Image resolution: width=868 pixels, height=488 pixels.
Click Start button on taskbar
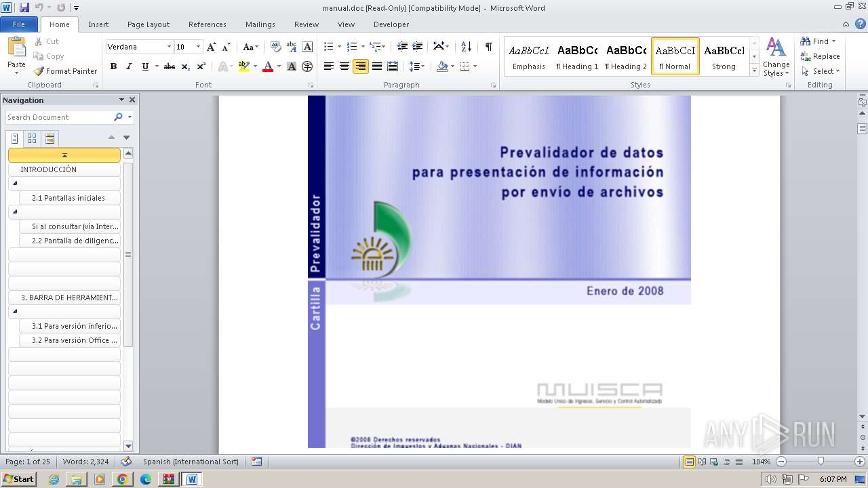(18, 479)
